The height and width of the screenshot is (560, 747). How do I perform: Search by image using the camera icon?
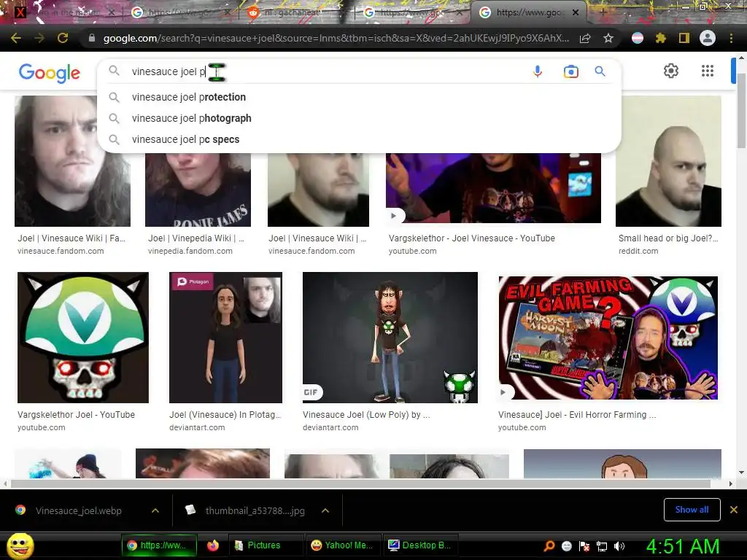pos(570,71)
